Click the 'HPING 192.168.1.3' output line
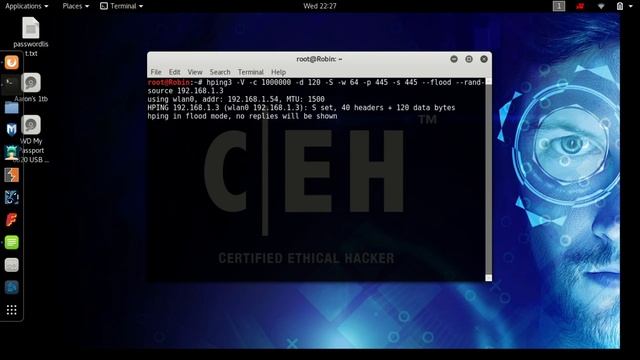Screen dimensions: 640x360 pos(301,108)
